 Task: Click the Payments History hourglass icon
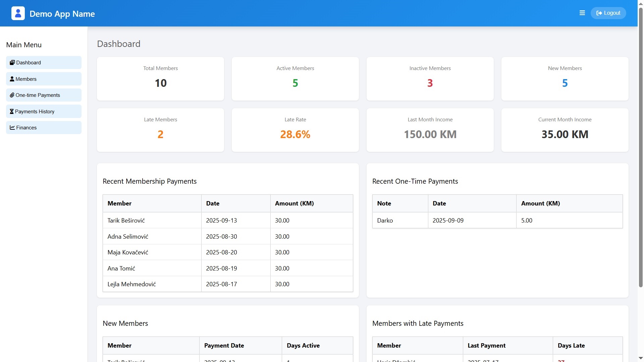(x=12, y=112)
